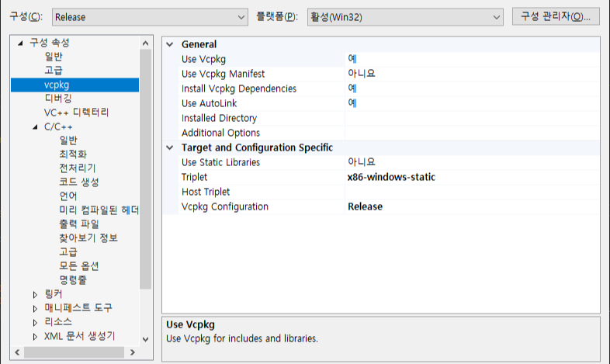The width and height of the screenshot is (610, 364).
Task: Click tree scrollbar up arrow
Action: [x=145, y=43]
